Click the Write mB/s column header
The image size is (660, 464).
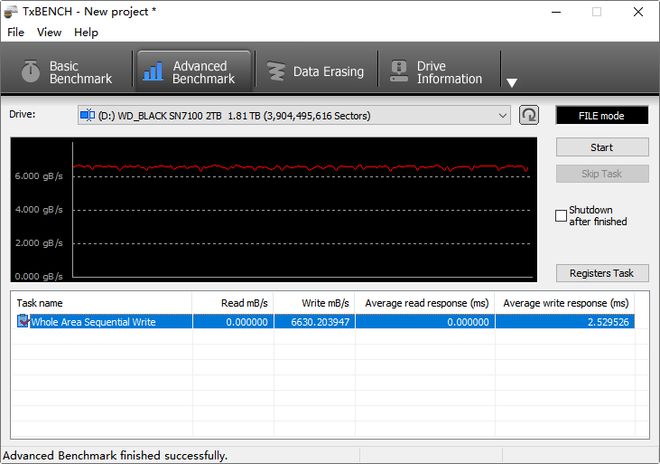coord(314,303)
